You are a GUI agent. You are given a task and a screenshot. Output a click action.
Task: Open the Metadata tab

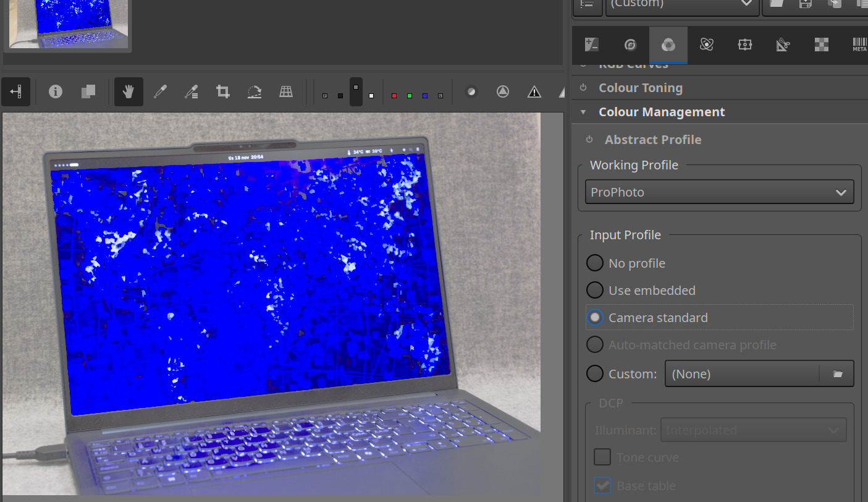(x=859, y=45)
